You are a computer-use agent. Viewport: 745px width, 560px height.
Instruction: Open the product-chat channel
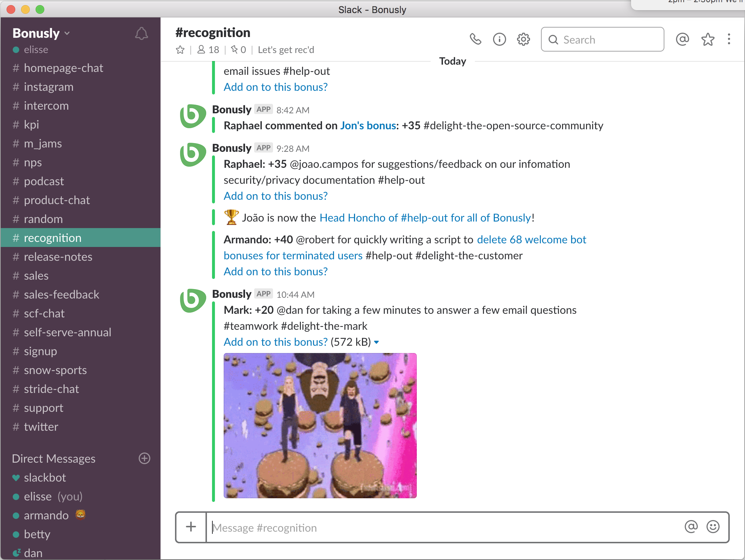tap(81, 200)
